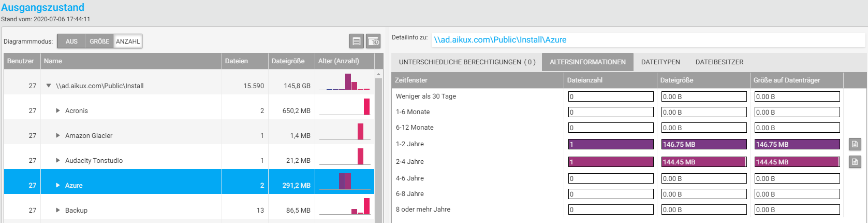
Task: Open UNTERSCHIEDLICHE BERECHTIGUNGEN tab
Action: point(467,62)
